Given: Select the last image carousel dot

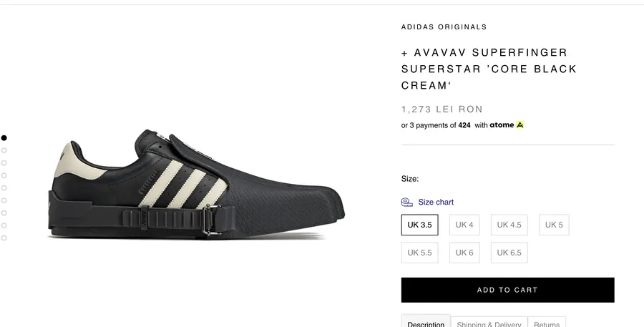Looking at the screenshot, I should pos(4,238).
